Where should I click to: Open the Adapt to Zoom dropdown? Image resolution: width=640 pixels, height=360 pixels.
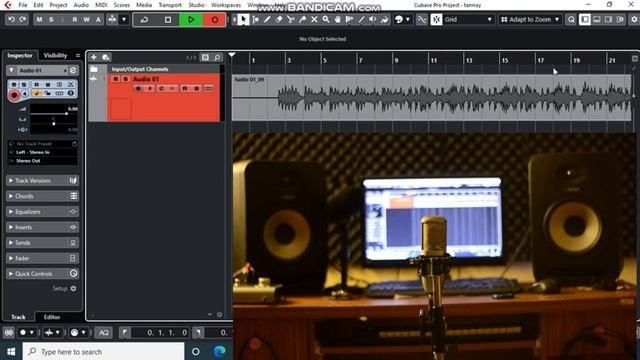(x=530, y=19)
